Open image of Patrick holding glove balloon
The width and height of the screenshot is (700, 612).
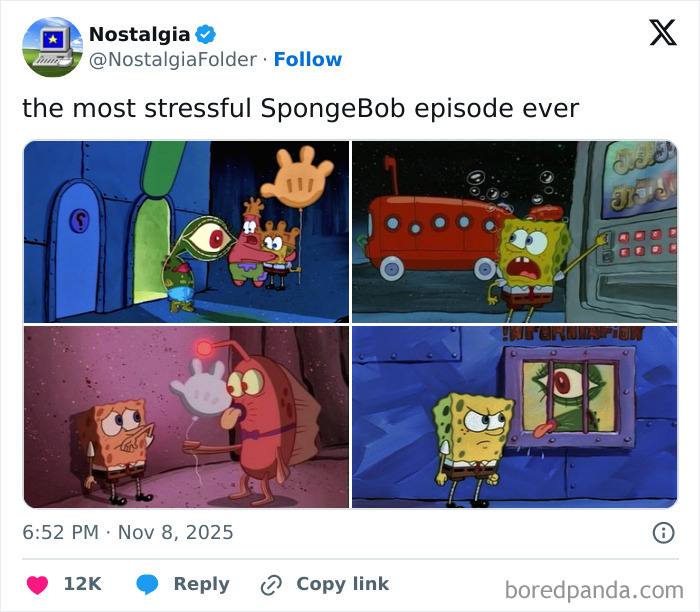coord(186,232)
